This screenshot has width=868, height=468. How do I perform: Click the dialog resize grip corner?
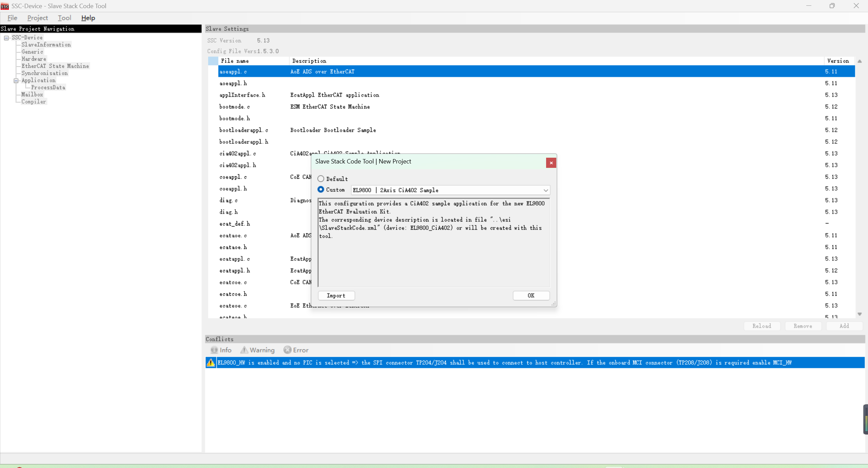pos(554,304)
